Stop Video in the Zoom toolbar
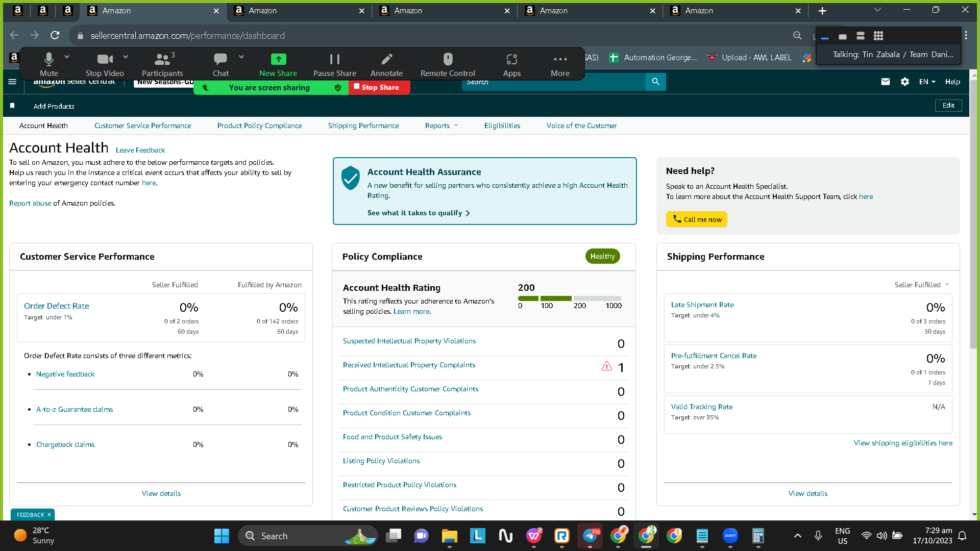This screenshot has width=980, height=551. point(105,64)
